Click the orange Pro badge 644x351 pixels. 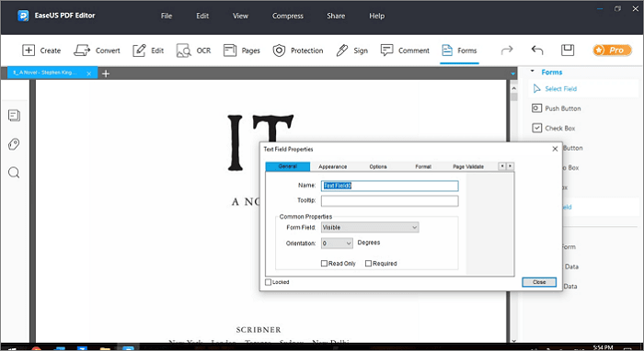(612, 50)
